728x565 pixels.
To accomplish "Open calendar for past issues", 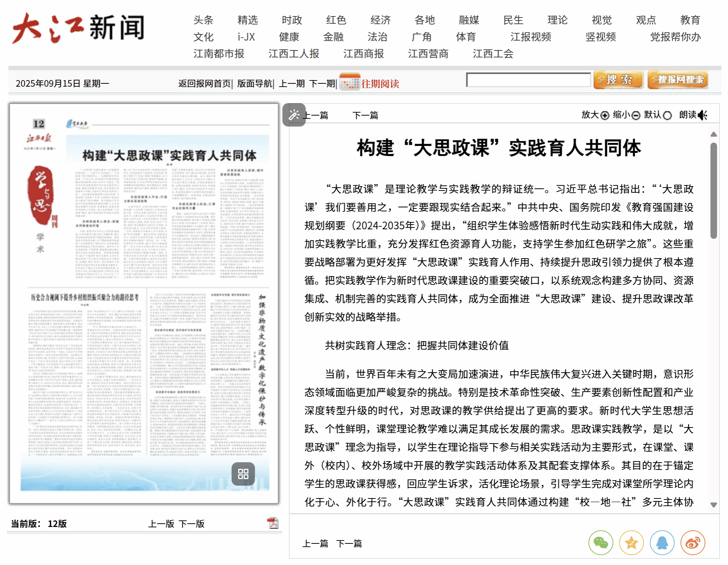I will (350, 82).
